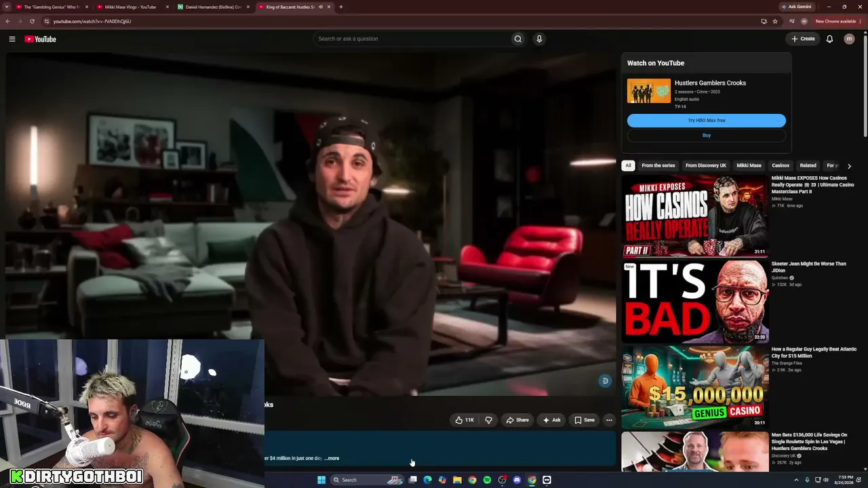This screenshot has height=488, width=868.
Task: Filter by From Discovery UK chip
Action: pos(706,165)
